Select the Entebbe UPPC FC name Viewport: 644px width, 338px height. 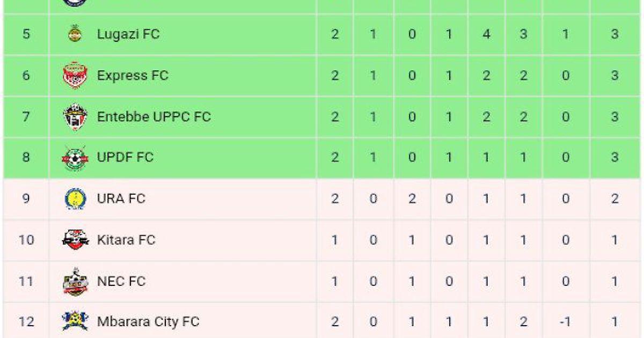point(153,116)
